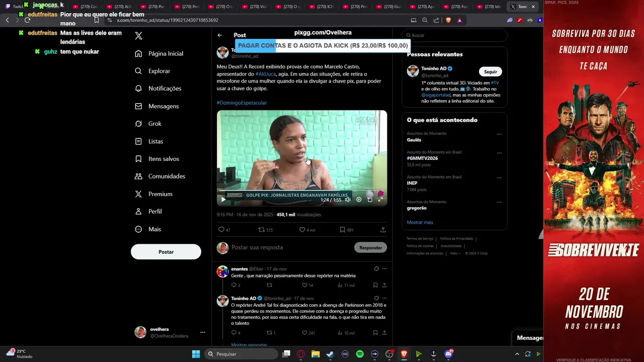Enter fullscreen on the video
The height and width of the screenshot is (362, 644).
point(380,200)
